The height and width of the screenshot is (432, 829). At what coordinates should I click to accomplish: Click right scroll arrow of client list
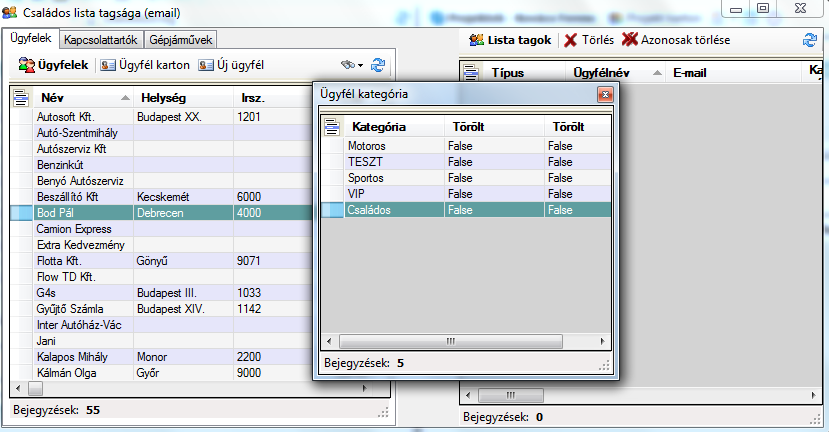[x=364, y=389]
